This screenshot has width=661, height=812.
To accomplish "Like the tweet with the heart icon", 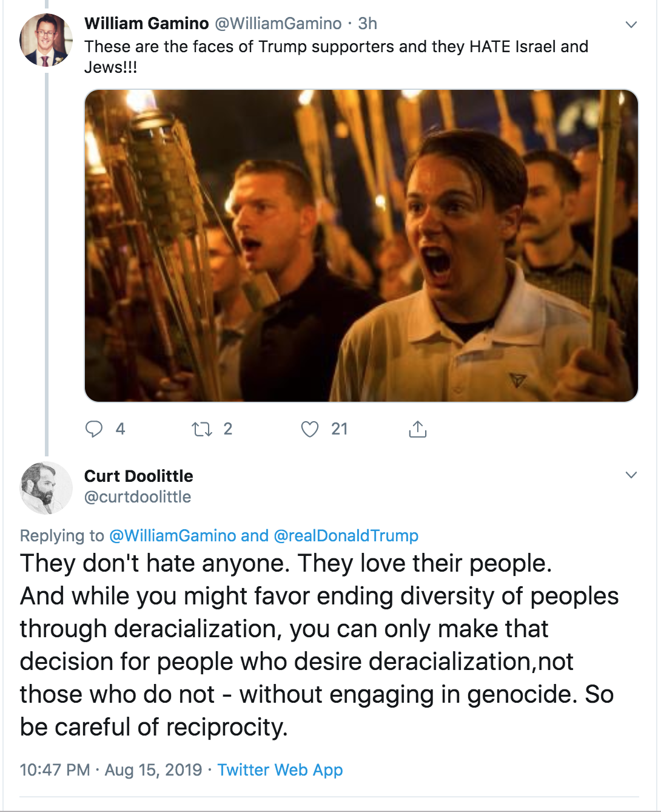I will coord(310,429).
